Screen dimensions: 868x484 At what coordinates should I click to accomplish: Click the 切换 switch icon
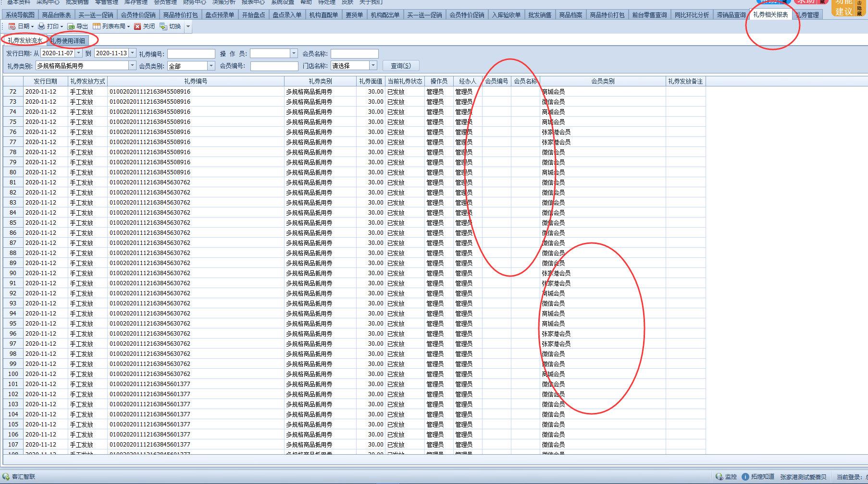pyautogui.click(x=163, y=26)
